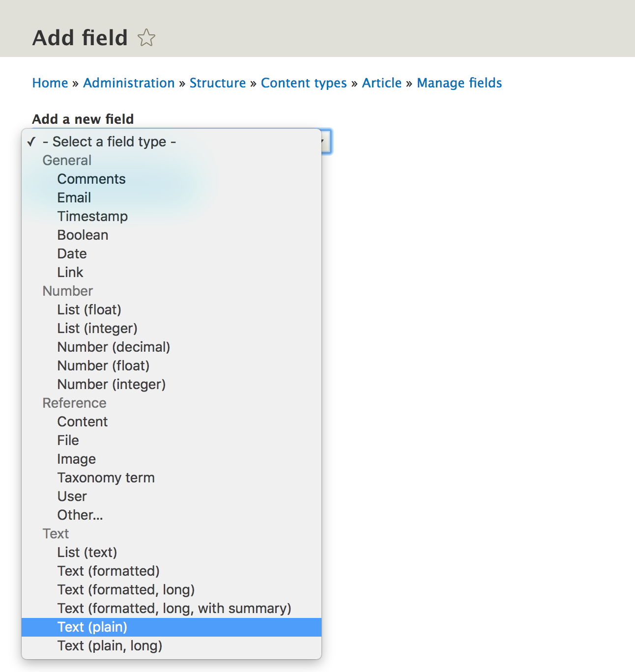Choose the Email field type option
Screen dimensions: 635x672
(74, 197)
